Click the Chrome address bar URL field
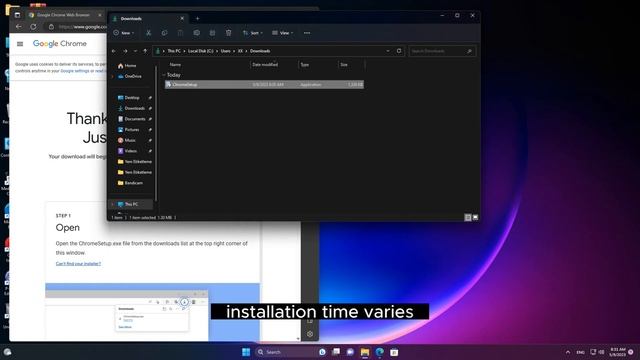640x360 pixels. click(82, 27)
